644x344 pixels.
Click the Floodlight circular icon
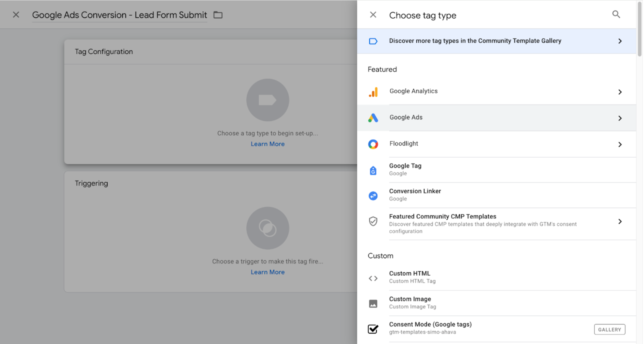pos(373,144)
